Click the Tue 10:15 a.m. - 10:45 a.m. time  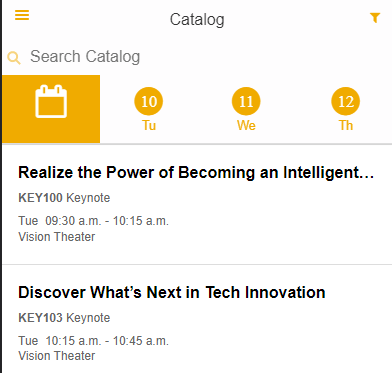click(x=93, y=341)
